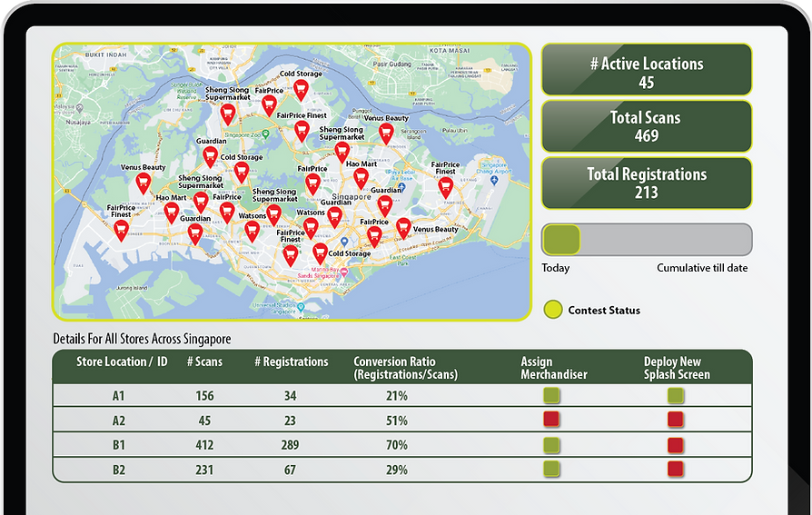Viewport: 812px width, 515px height.
Task: Toggle Deploy New Splash Screen for A1
Action: pyautogui.click(x=675, y=396)
